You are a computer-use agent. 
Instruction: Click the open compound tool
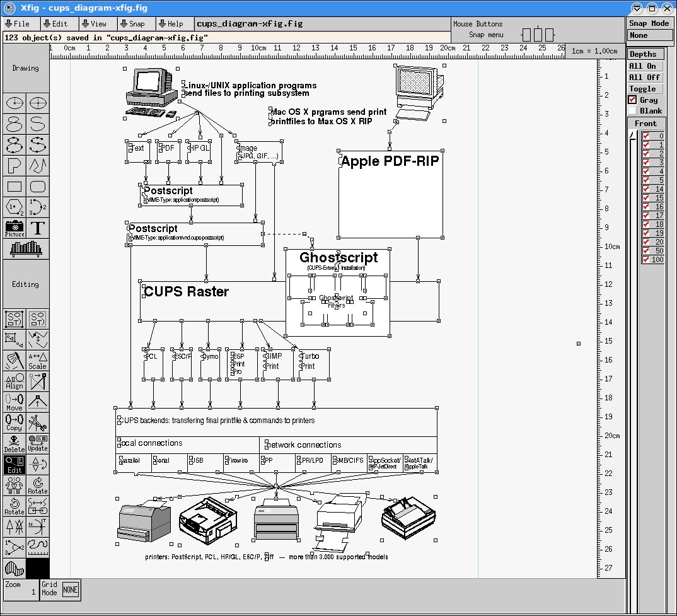click(x=14, y=340)
